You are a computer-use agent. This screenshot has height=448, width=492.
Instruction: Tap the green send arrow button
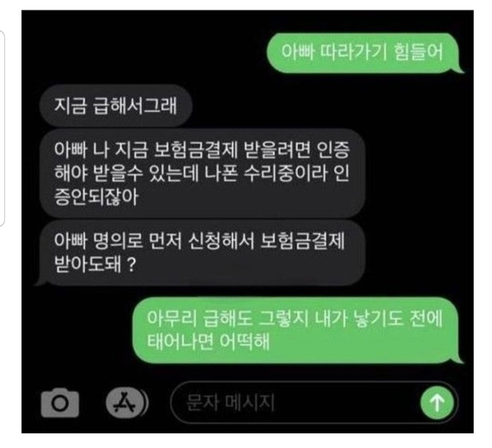click(437, 403)
